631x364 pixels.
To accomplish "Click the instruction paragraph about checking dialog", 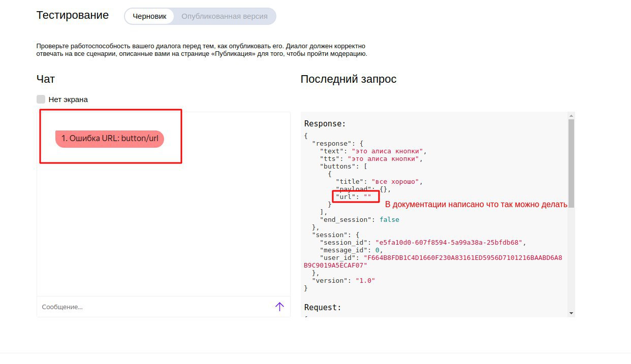I will tap(202, 50).
